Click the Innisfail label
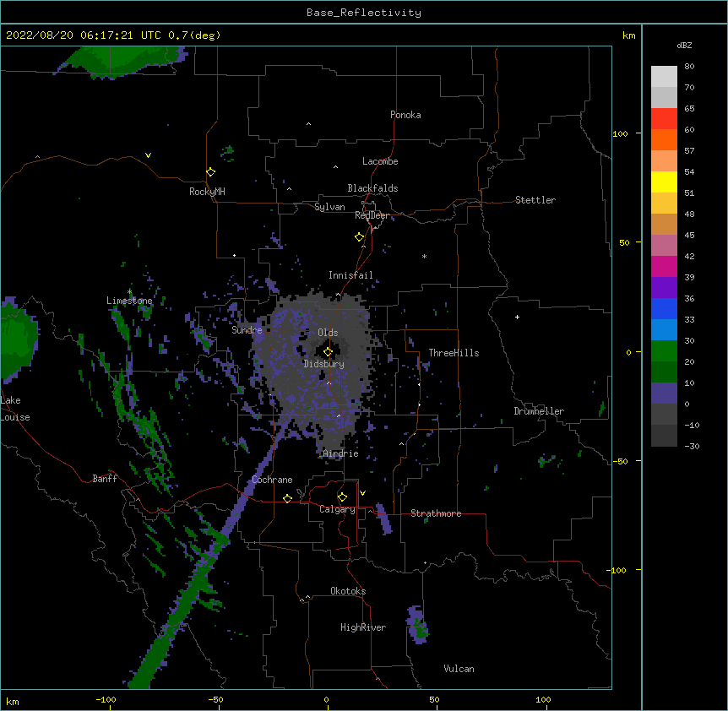 tap(350, 275)
